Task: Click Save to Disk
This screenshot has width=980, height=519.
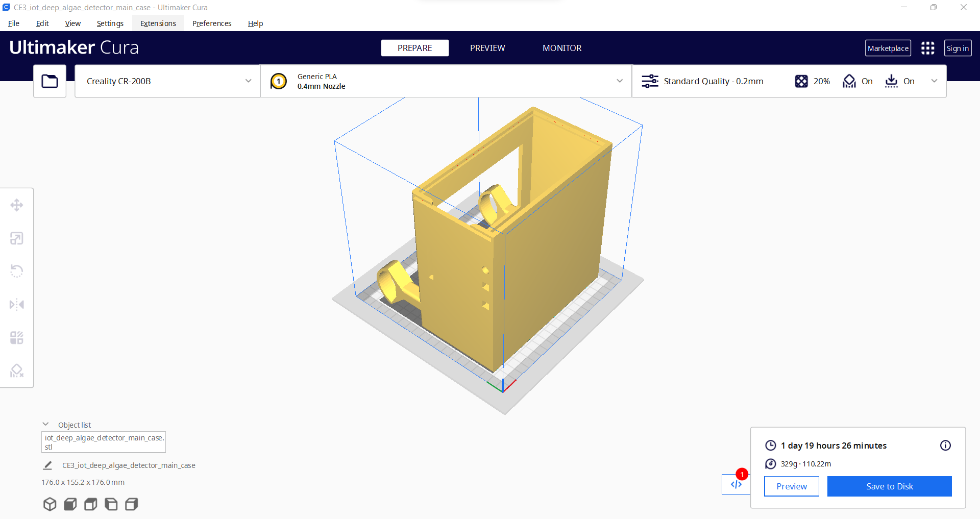Action: pos(890,486)
